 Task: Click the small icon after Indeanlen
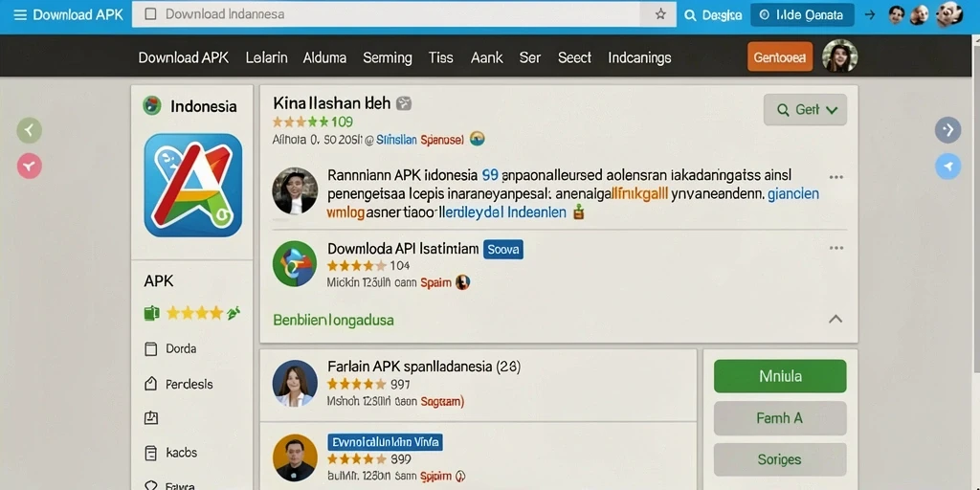[x=578, y=212]
